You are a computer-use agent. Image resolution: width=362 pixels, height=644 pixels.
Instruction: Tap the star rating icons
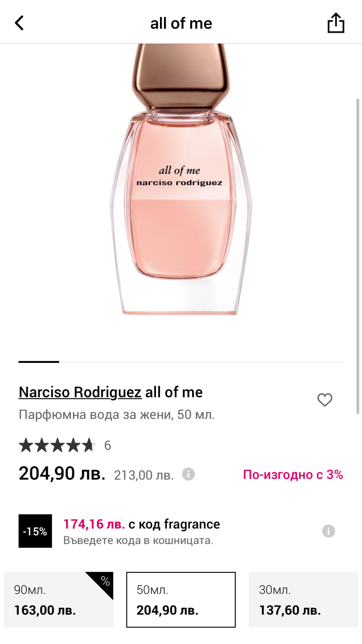[x=57, y=445]
